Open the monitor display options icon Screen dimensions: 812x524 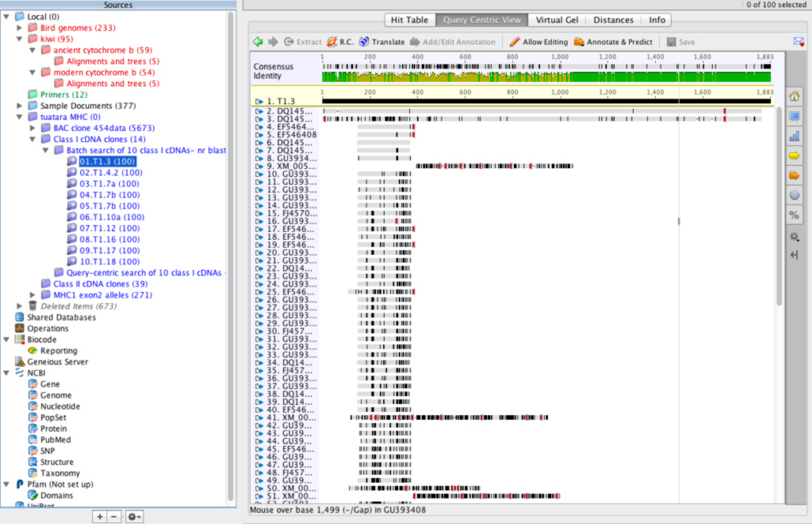[794, 116]
